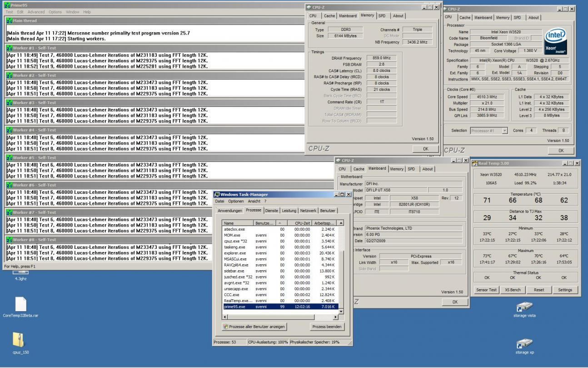The height and width of the screenshot is (368, 588).
Task: Switch to the Netzwerk tab in Task-Manager
Action: 308,211
